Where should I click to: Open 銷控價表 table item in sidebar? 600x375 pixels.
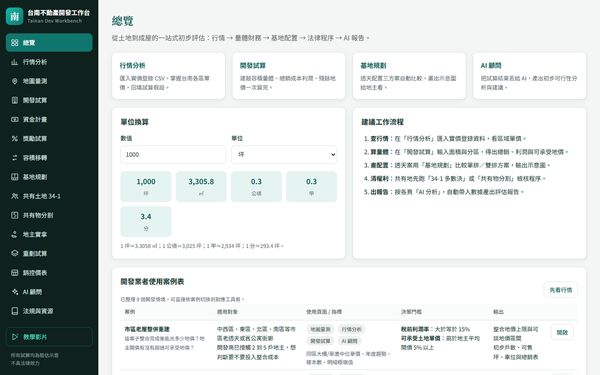click(x=49, y=272)
